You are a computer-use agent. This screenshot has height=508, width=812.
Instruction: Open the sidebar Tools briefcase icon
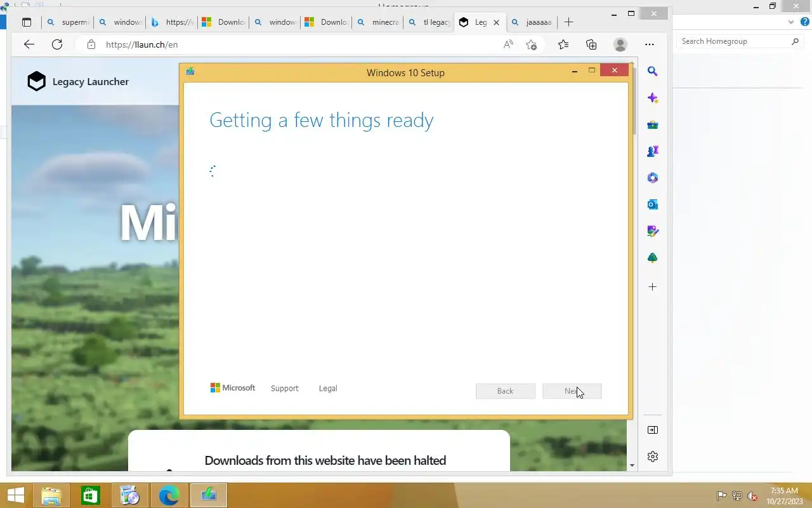tap(652, 124)
